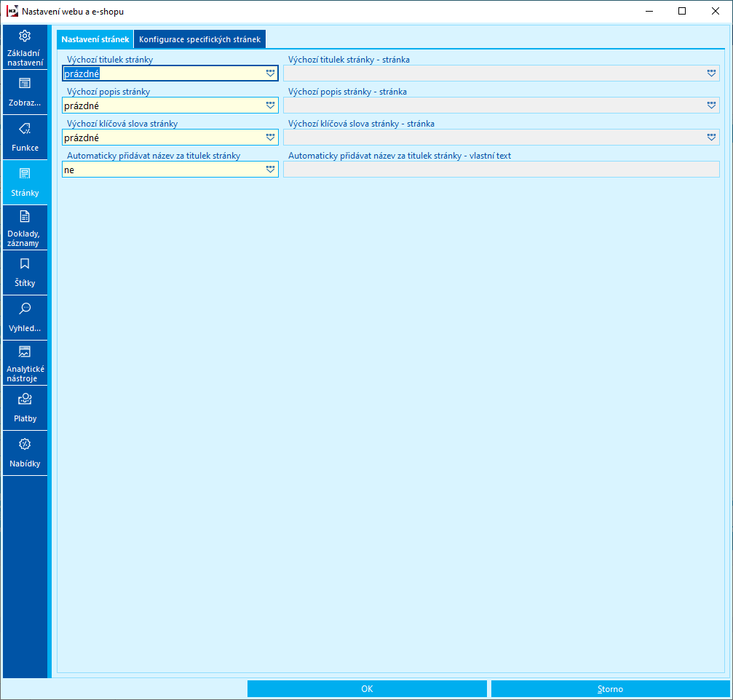The image size is (733, 700).
Task: Open the Vyhled... sidebar section
Action: click(25, 318)
